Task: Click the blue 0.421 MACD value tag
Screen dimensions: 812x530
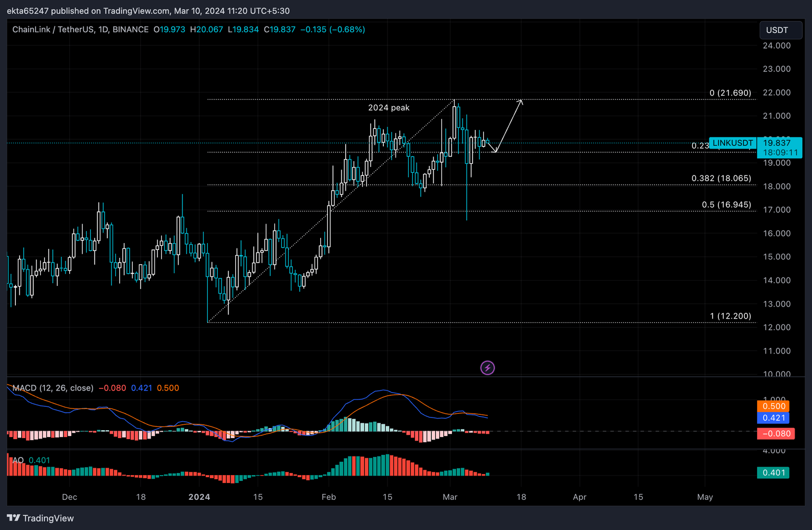Action: coord(774,417)
